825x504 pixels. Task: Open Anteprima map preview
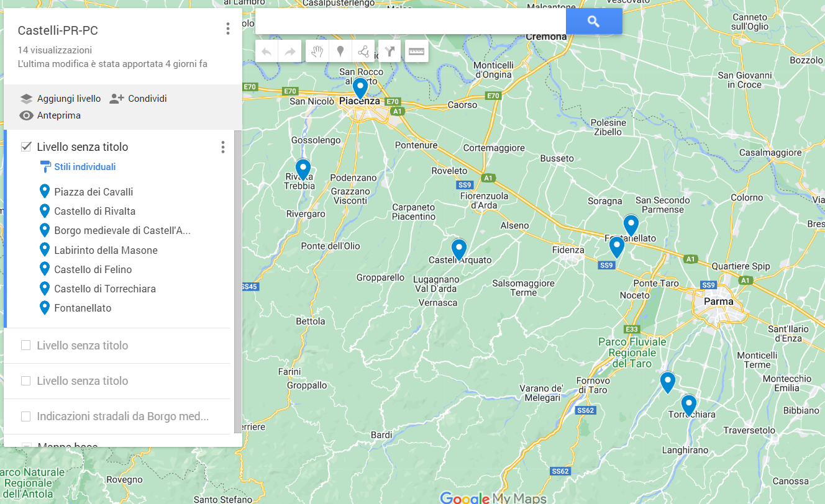(50, 115)
